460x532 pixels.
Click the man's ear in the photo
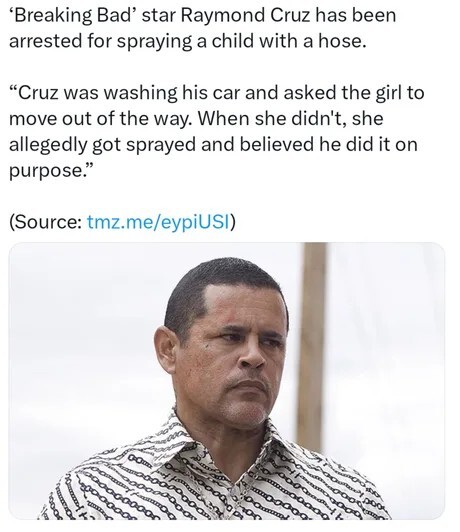[166, 349]
